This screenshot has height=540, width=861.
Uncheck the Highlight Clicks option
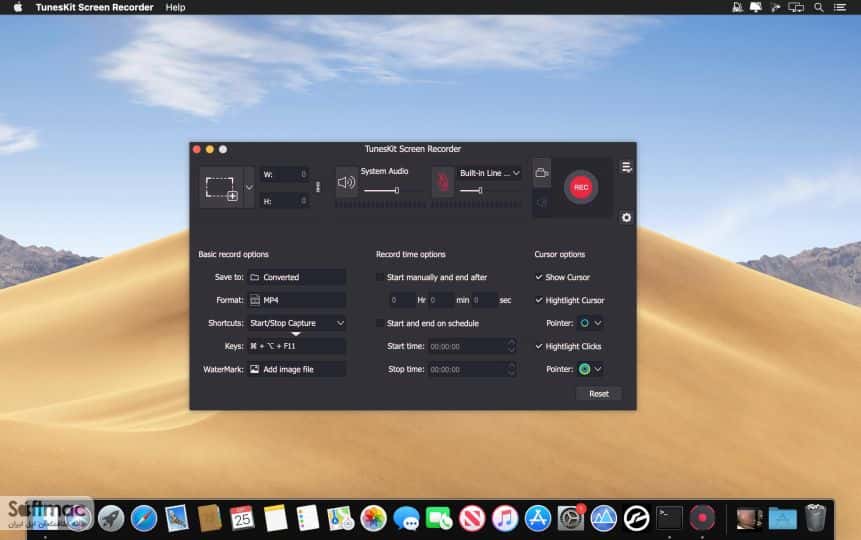[539, 346]
